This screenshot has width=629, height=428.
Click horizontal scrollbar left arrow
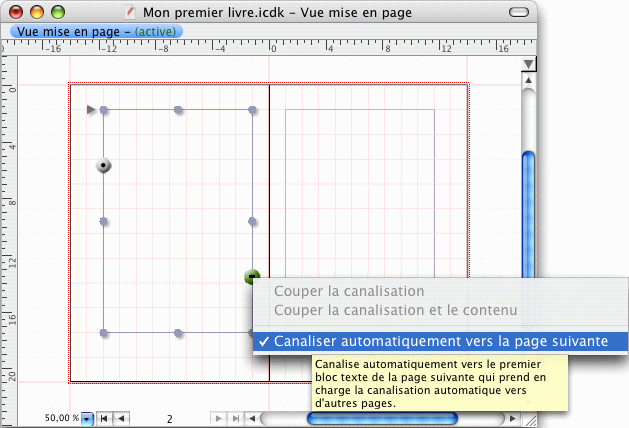click(252, 419)
